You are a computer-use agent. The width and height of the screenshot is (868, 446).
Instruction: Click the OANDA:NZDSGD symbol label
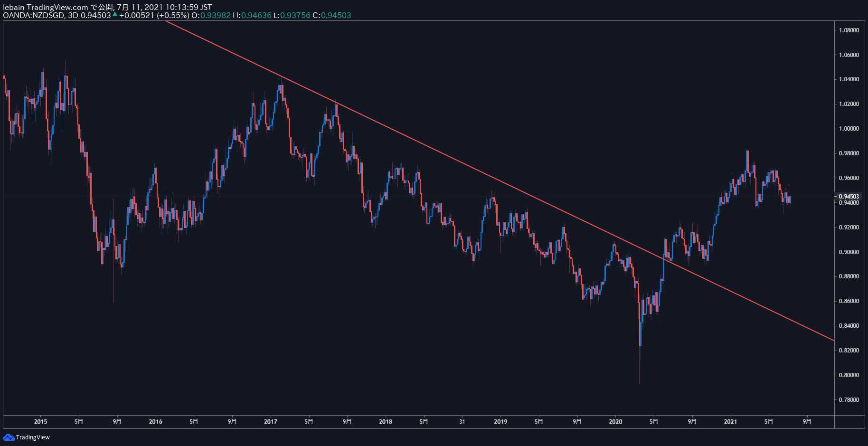[33, 15]
